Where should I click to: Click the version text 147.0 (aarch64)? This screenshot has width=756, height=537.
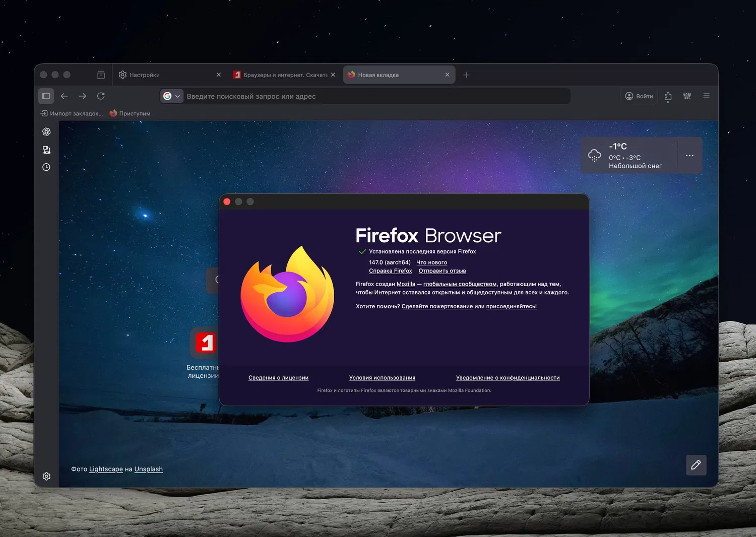(x=390, y=262)
